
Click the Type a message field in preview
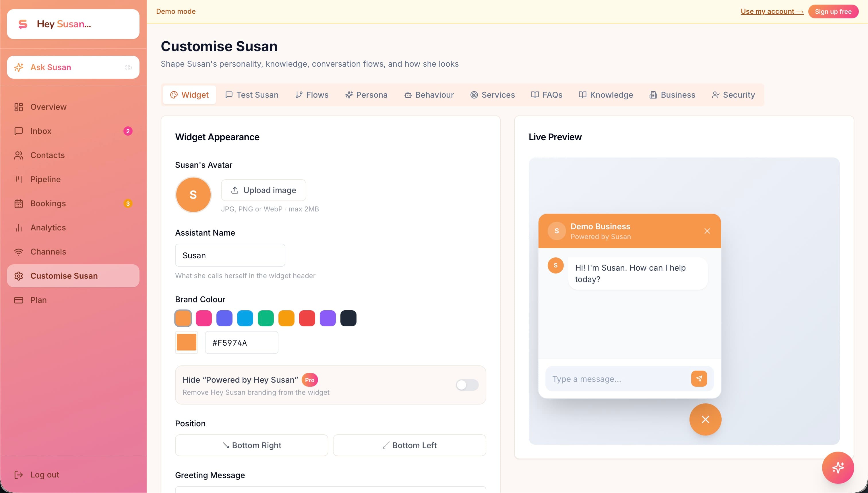click(617, 379)
